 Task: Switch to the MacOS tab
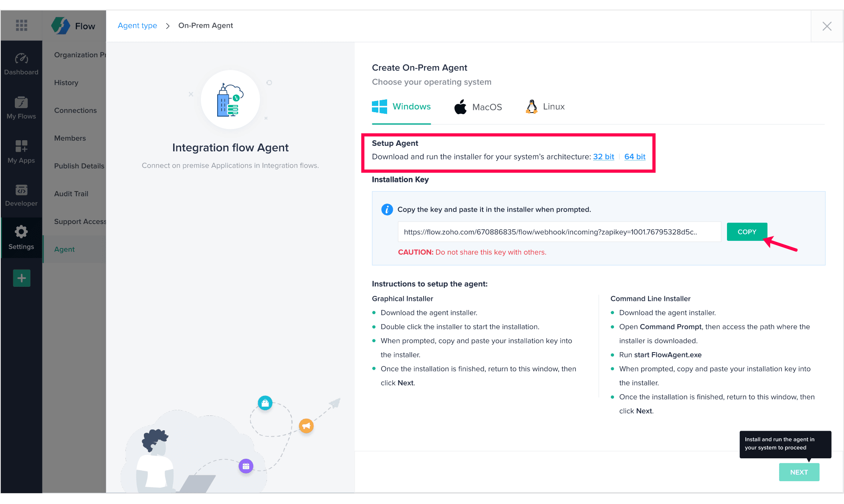coord(478,107)
